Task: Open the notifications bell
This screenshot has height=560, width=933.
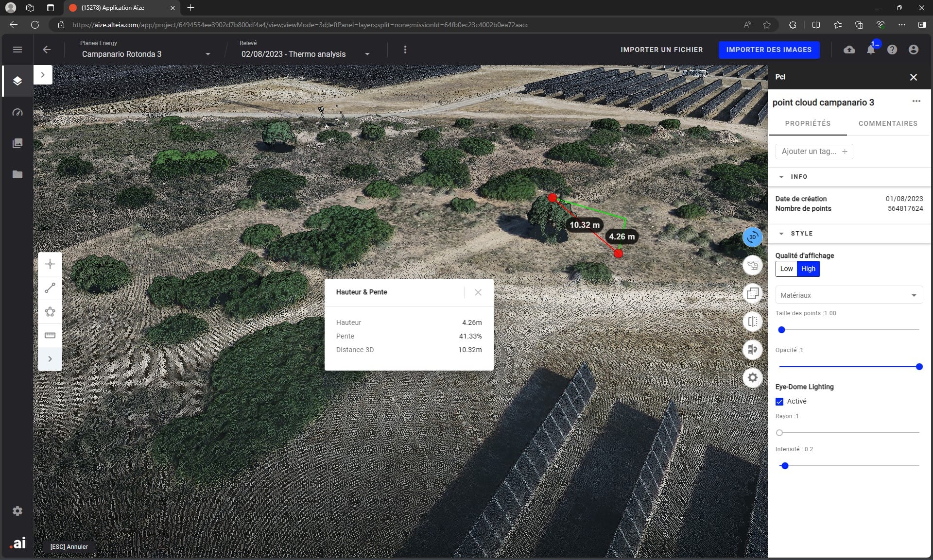Action: tap(871, 50)
